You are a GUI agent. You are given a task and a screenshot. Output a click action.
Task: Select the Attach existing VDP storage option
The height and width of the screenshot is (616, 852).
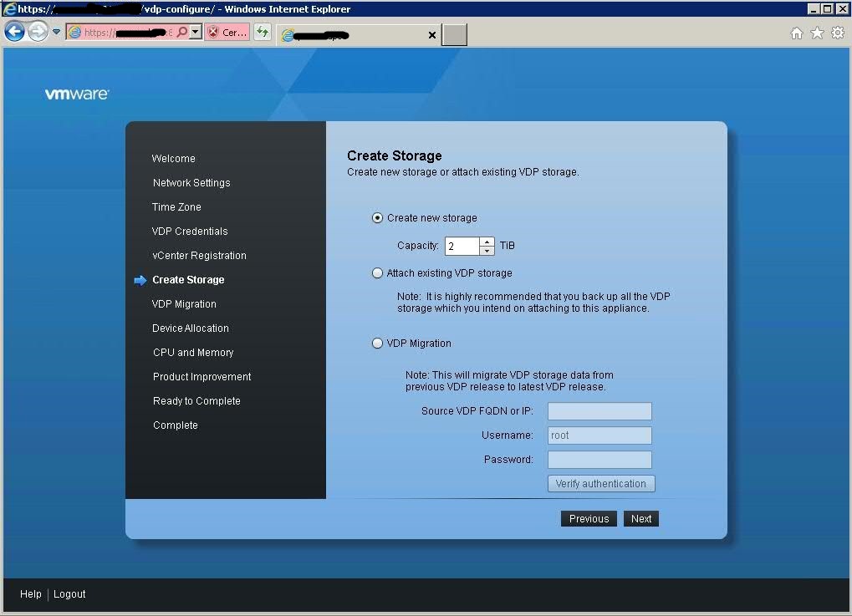(x=377, y=272)
